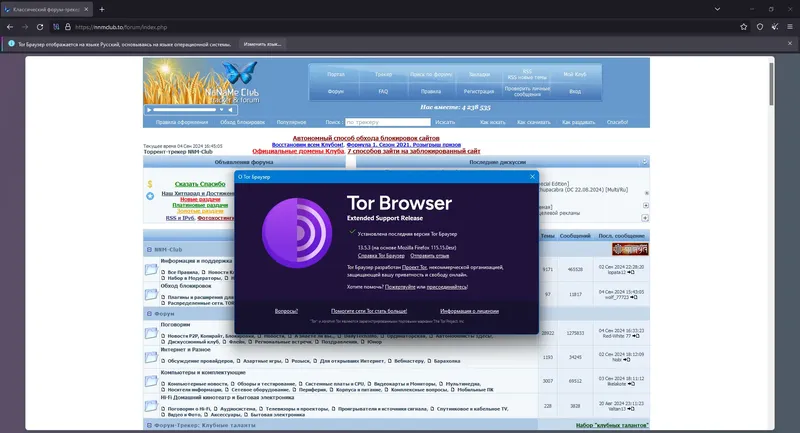Viewport: 800px width, 433px height.
Task: Click the Набор "клубных талантов" link
Action: (612, 425)
